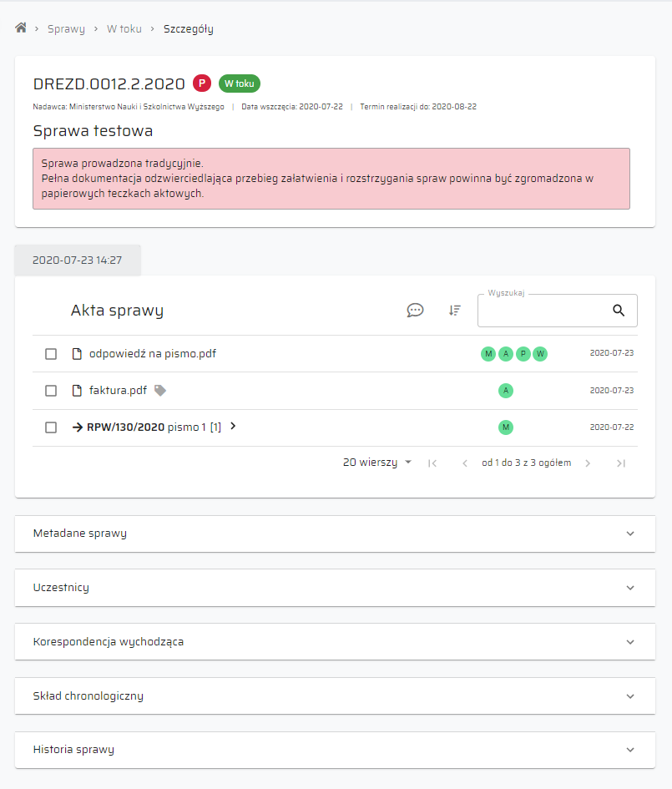Open the 20 wierszy rows dropdown
Screen dimensions: 672x789
point(377,463)
